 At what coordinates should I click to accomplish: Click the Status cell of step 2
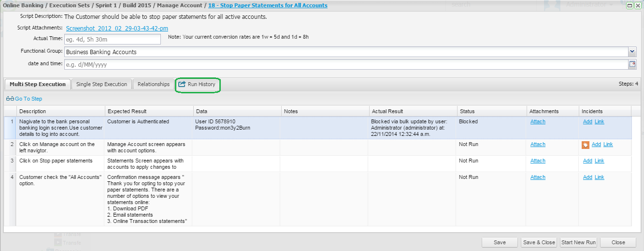tap(491, 145)
